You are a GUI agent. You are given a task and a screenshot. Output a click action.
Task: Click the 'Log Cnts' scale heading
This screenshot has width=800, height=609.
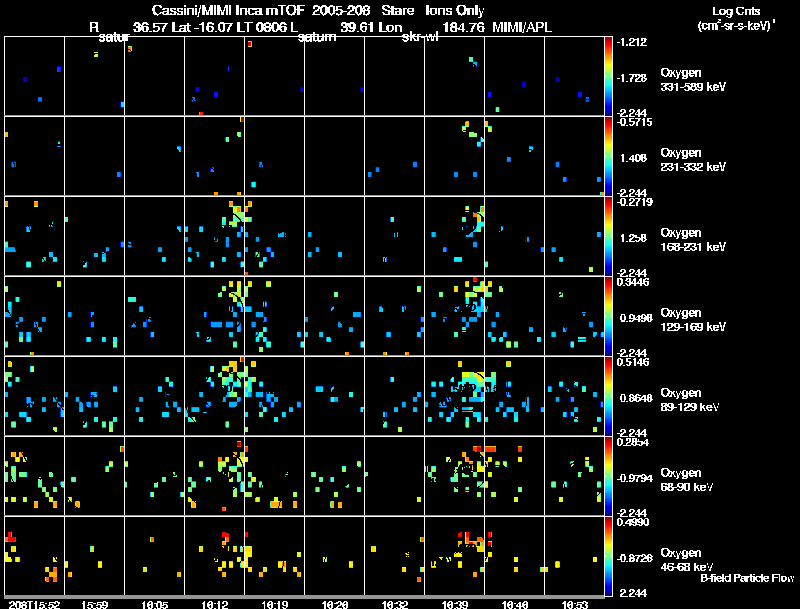[736, 11]
